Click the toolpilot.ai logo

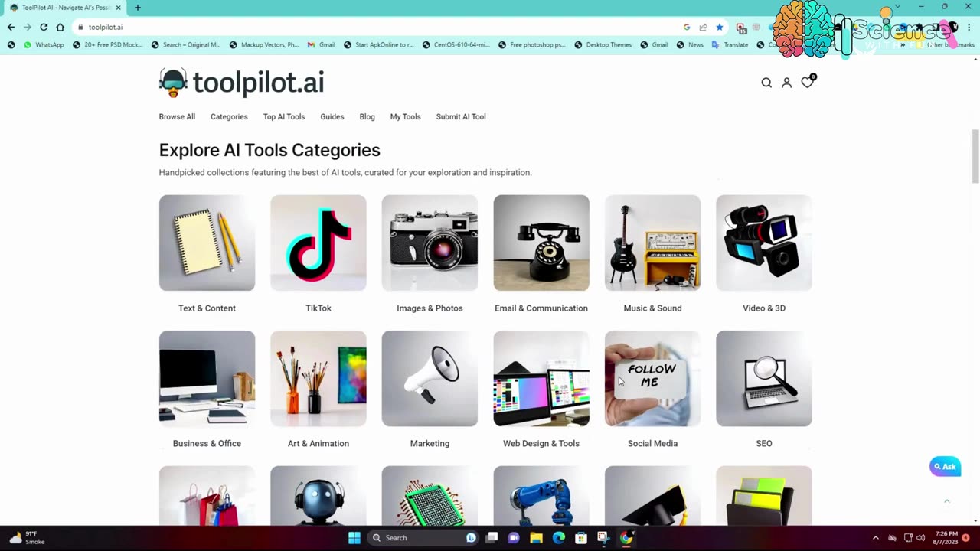(241, 83)
